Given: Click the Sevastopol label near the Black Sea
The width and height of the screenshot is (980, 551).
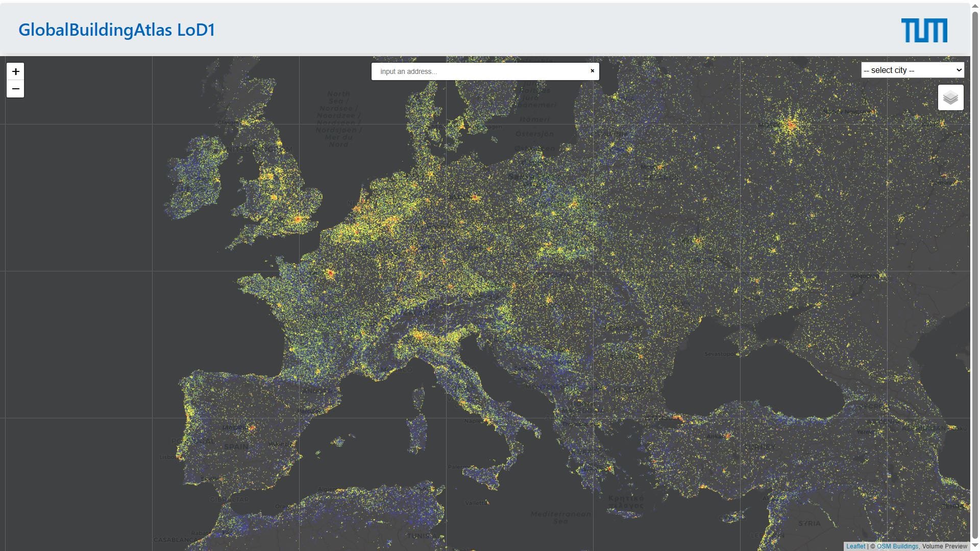Looking at the screenshot, I should [x=720, y=354].
